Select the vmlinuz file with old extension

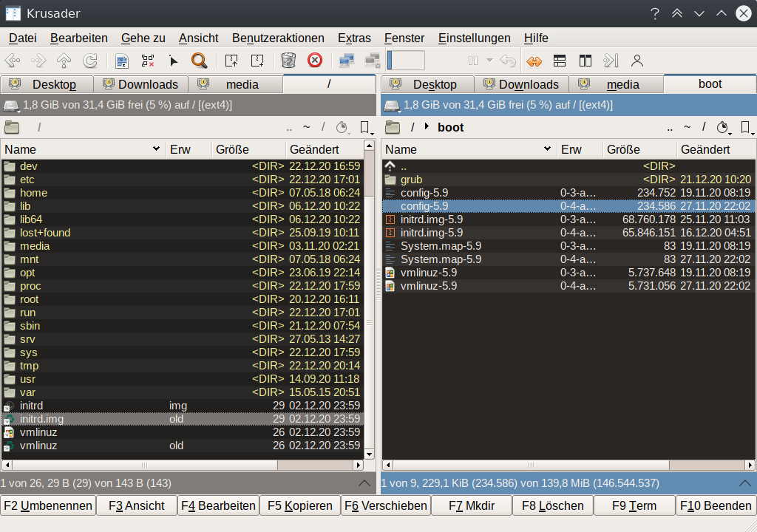tap(183, 446)
